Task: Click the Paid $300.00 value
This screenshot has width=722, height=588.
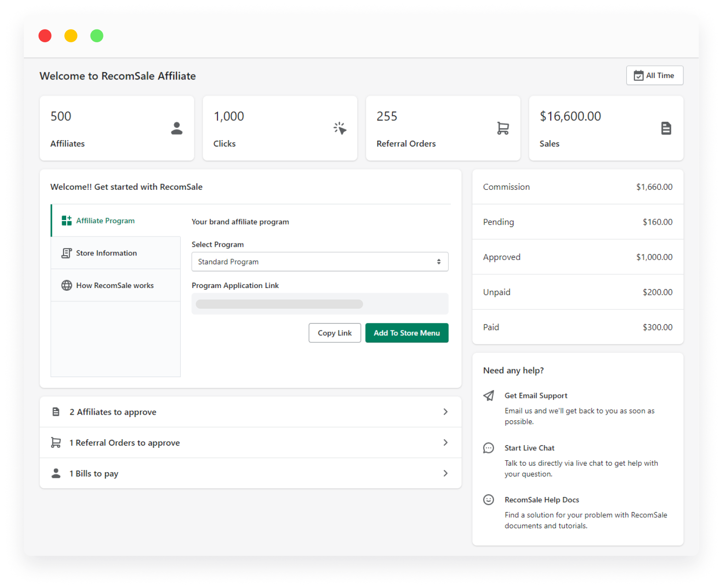Action: (x=657, y=327)
